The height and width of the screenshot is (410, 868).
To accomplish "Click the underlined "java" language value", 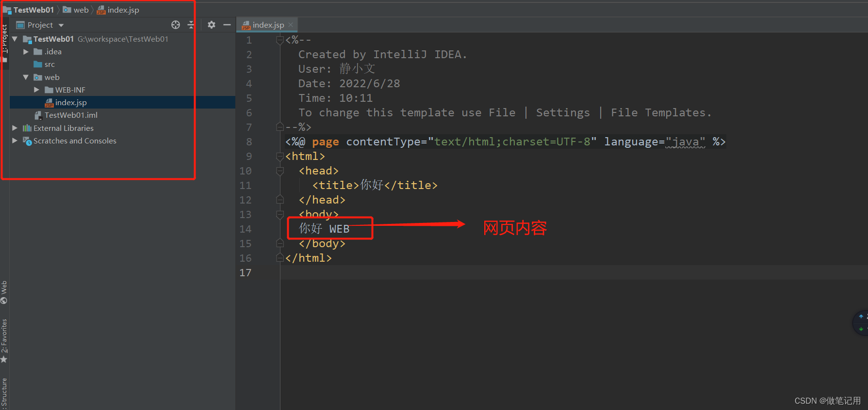I will coord(685,142).
